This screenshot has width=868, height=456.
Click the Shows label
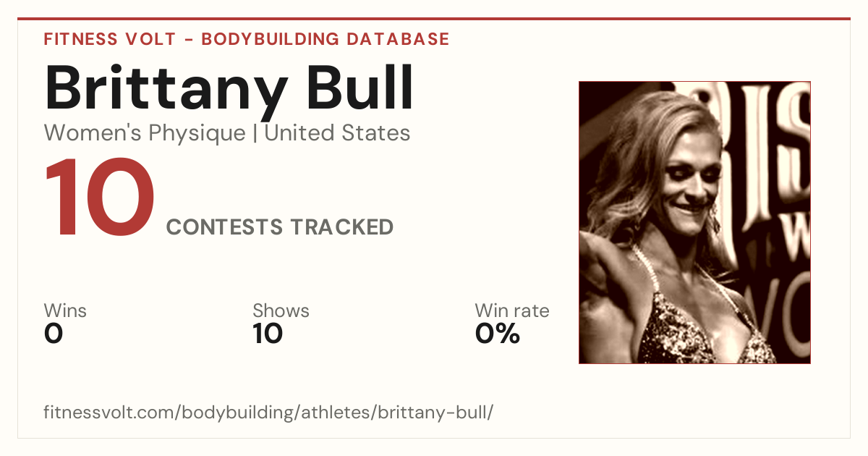[281, 311]
